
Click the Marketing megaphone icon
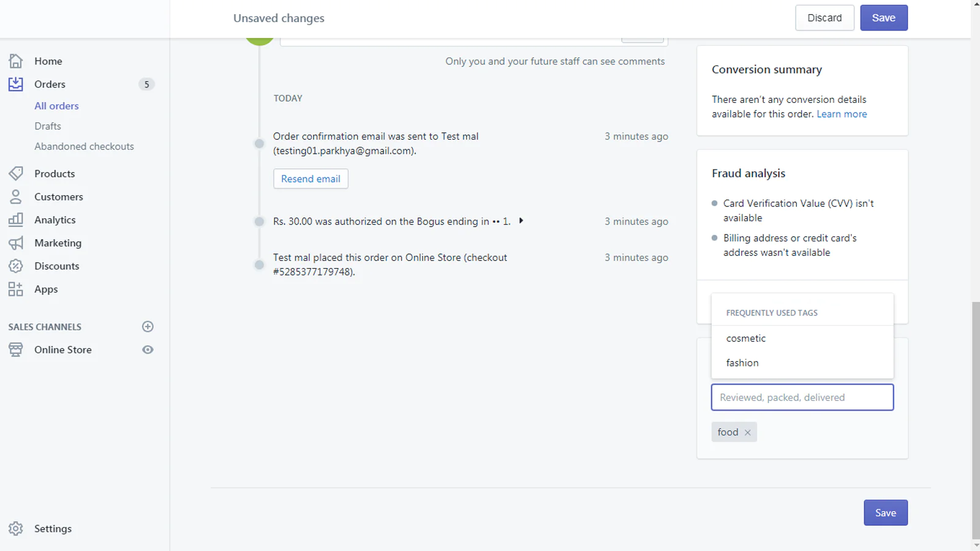(x=16, y=243)
